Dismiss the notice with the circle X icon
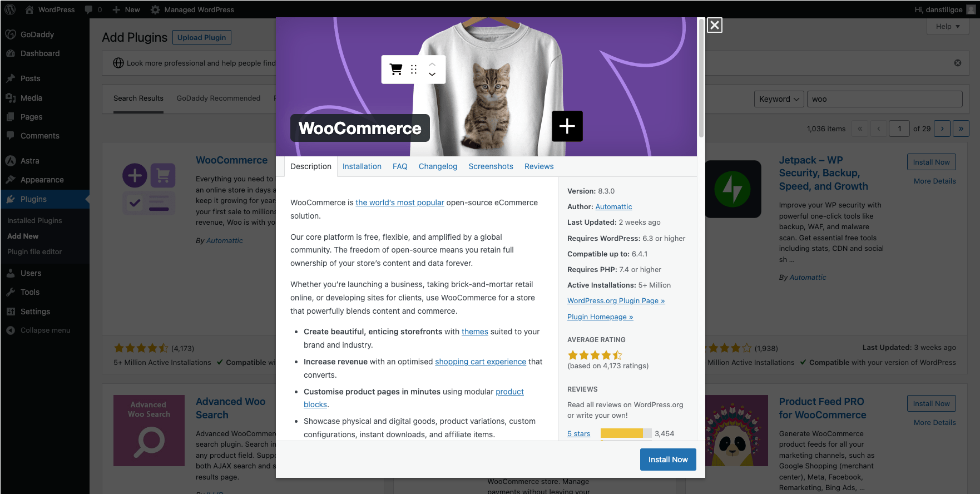The height and width of the screenshot is (494, 980). (958, 63)
